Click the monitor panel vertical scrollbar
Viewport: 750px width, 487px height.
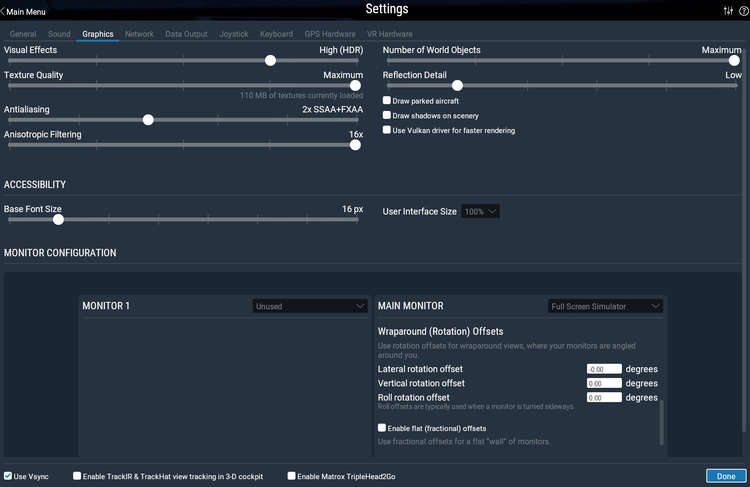click(x=659, y=420)
